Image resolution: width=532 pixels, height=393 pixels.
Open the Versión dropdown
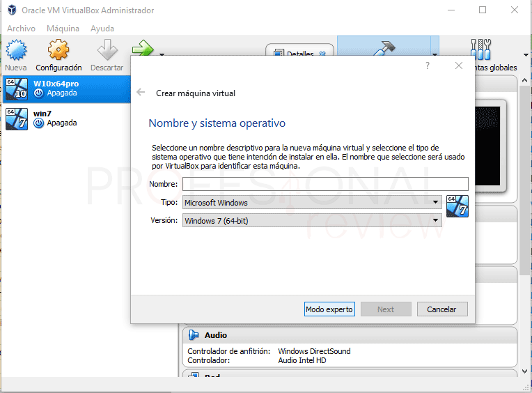pyautogui.click(x=312, y=221)
